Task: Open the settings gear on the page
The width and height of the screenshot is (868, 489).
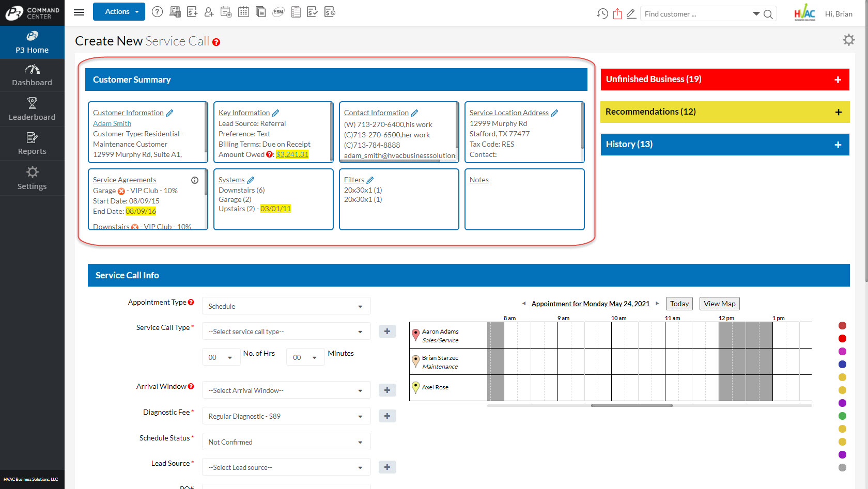Action: click(848, 39)
